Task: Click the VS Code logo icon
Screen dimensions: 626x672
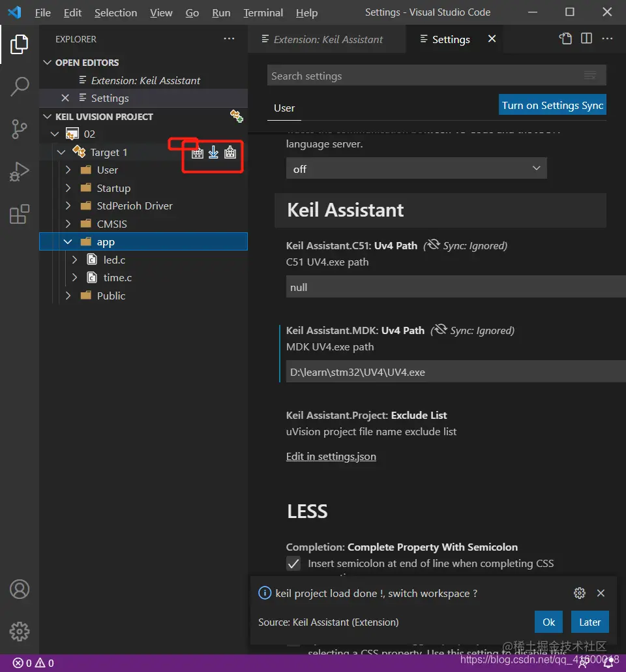Action: (x=14, y=12)
